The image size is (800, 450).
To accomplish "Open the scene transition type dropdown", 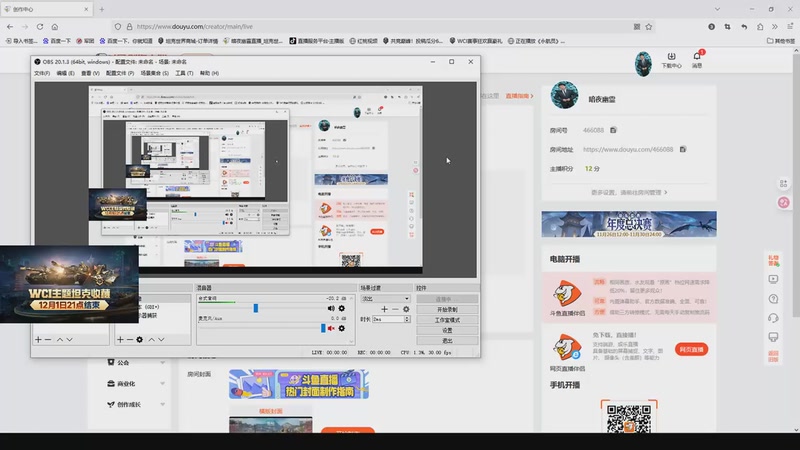I will (x=385, y=298).
